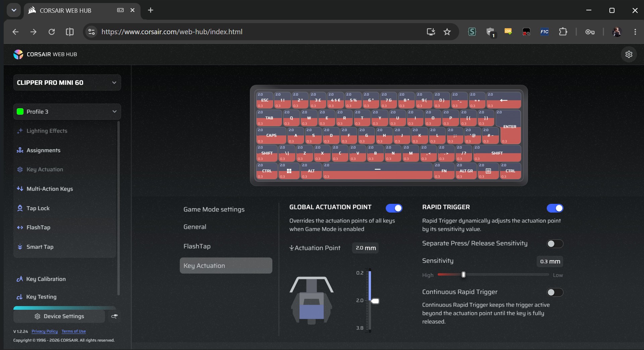Select Game Mode settings tab
The width and height of the screenshot is (644, 350).
214,210
